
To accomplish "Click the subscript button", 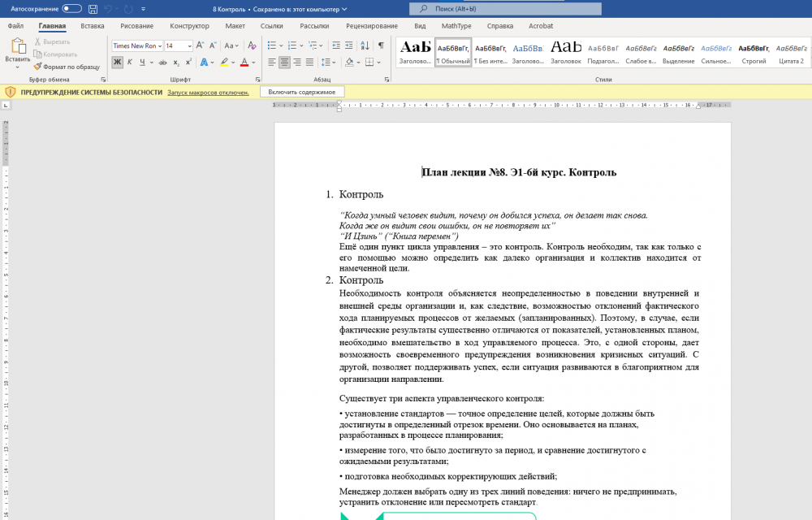I will [176, 62].
